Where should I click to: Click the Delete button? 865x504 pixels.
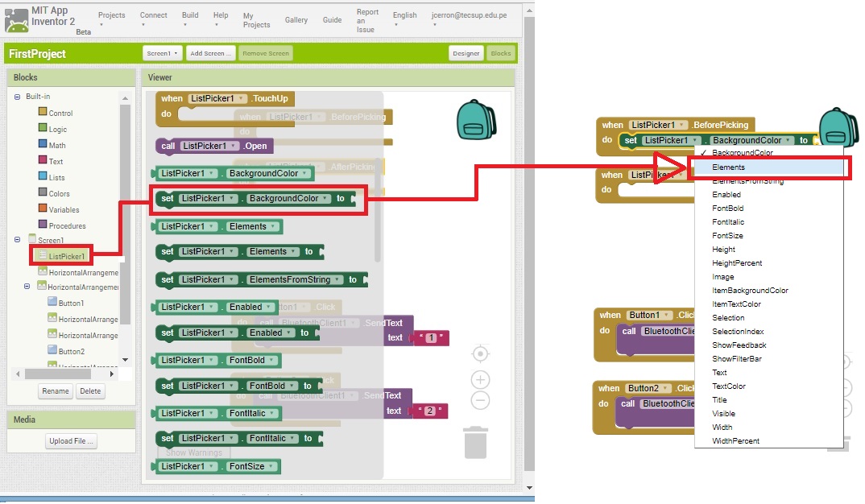click(x=90, y=391)
